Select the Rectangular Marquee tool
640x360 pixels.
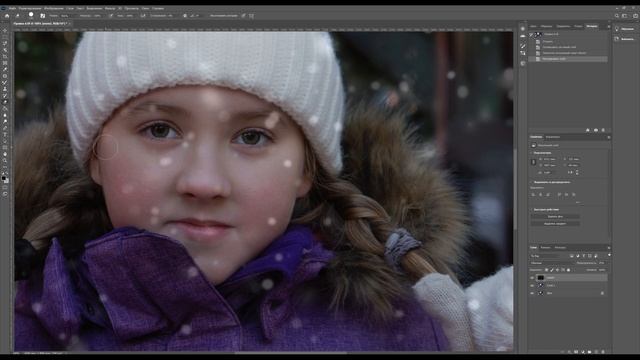(x=5, y=37)
